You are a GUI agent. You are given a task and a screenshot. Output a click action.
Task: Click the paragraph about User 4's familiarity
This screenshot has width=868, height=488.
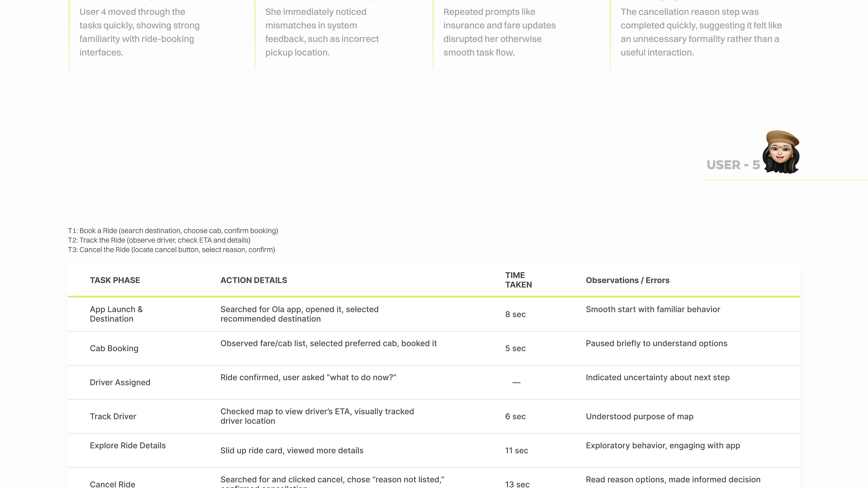(x=139, y=32)
